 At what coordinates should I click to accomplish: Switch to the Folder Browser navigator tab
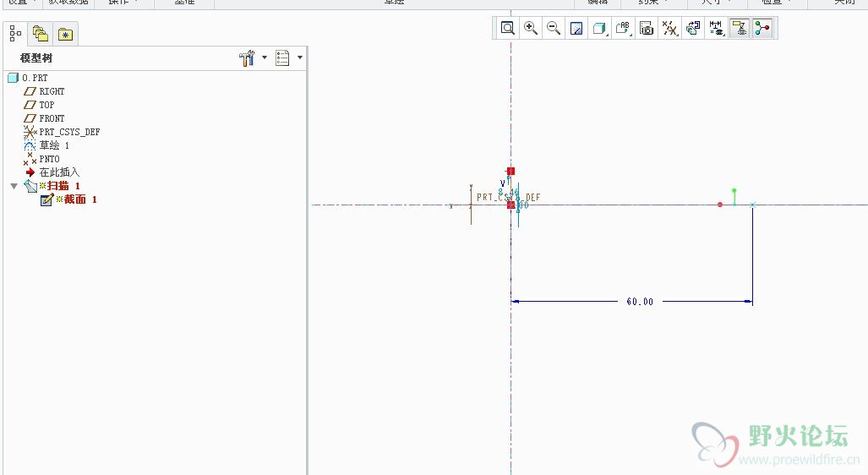40,34
